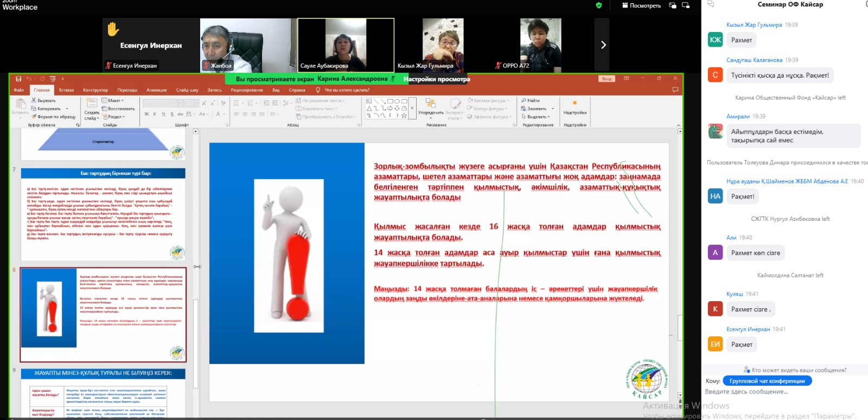The width and height of the screenshot is (868, 420).
Task: Click the pop-out chat icon in Zoom chat header
Action: [711, 4]
